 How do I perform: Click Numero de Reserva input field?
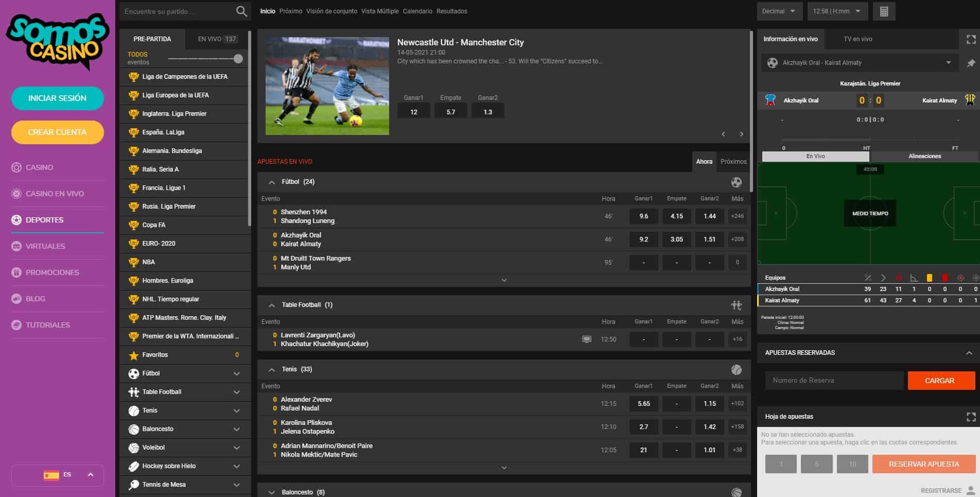834,381
